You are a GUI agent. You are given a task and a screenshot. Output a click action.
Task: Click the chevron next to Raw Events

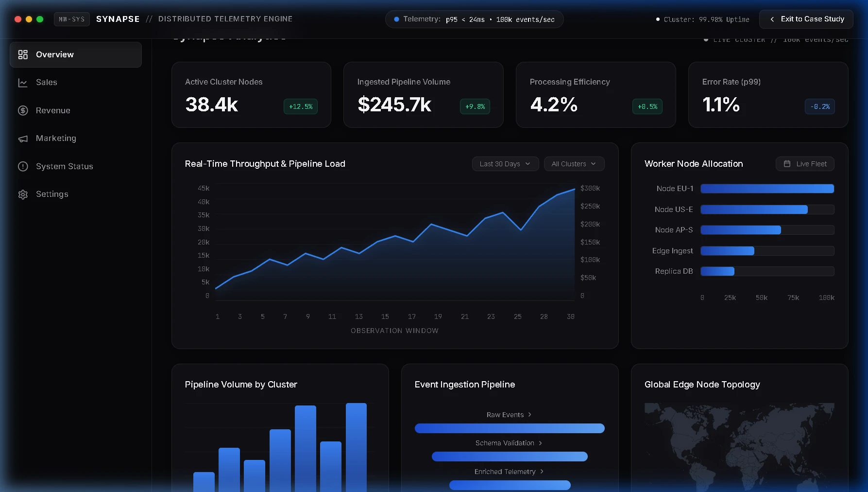click(529, 415)
